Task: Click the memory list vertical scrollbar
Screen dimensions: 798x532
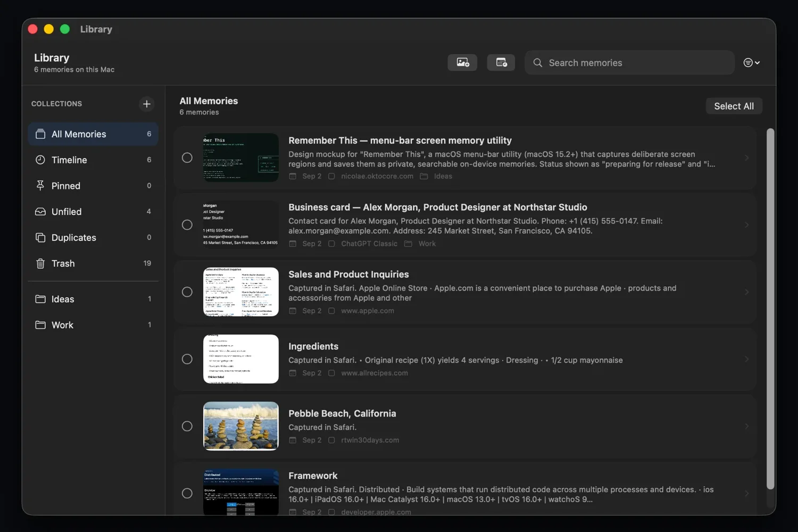Action: click(x=770, y=309)
